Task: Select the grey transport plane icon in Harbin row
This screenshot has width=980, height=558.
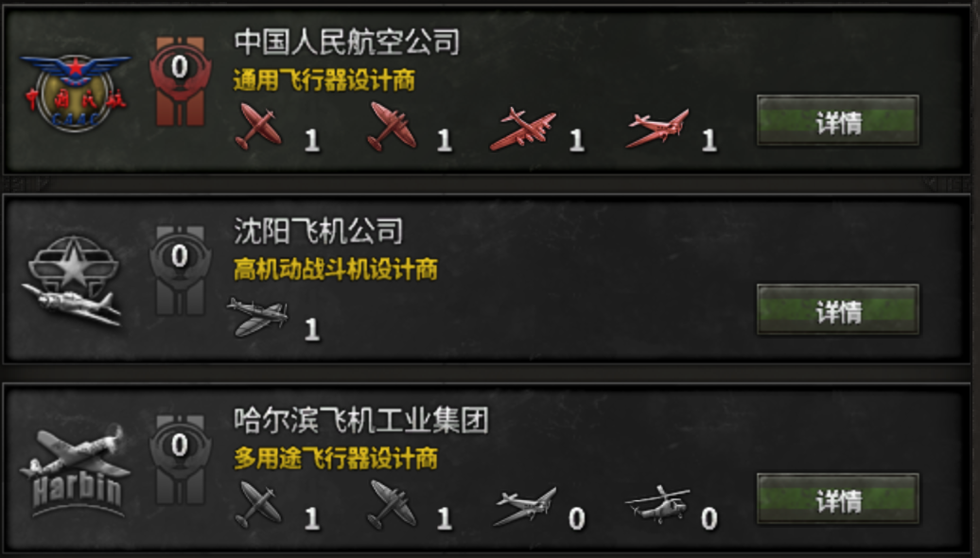Action: tap(525, 506)
